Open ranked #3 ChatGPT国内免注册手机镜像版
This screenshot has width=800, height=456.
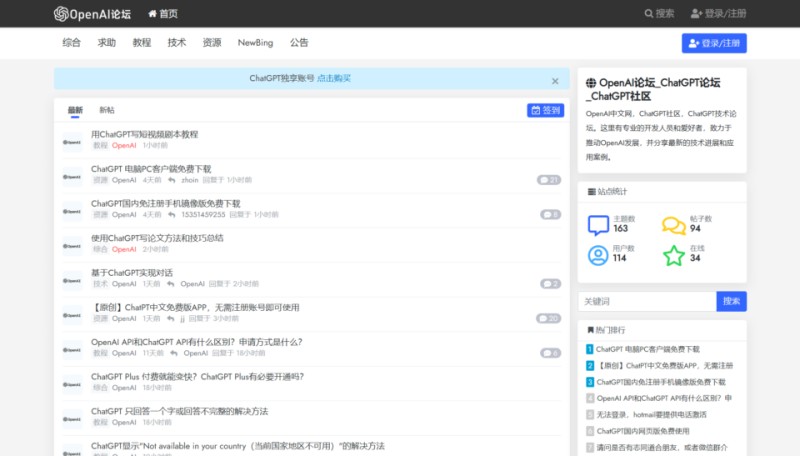pyautogui.click(x=661, y=383)
